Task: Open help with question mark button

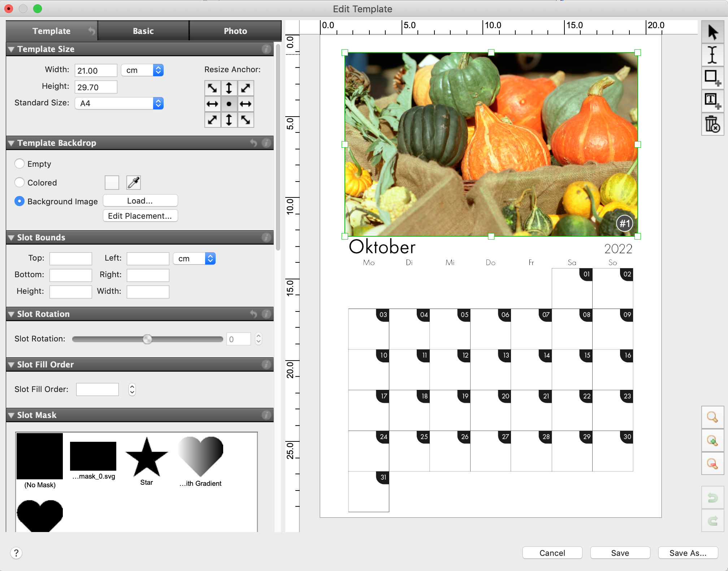Action: [x=16, y=553]
